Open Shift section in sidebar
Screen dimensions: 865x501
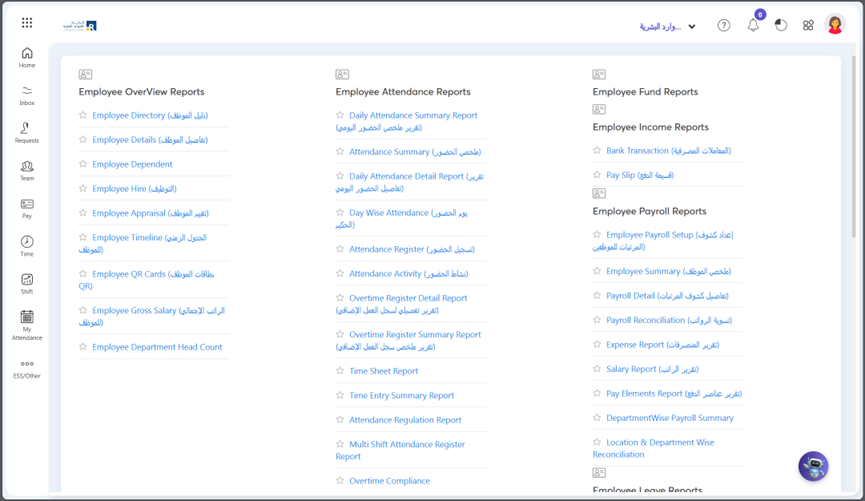click(x=27, y=284)
